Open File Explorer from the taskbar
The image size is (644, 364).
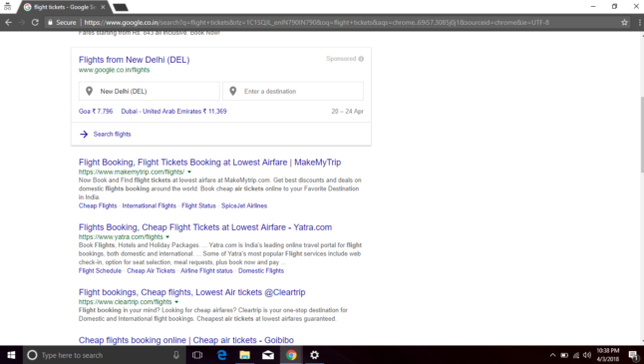pyautogui.click(x=245, y=355)
